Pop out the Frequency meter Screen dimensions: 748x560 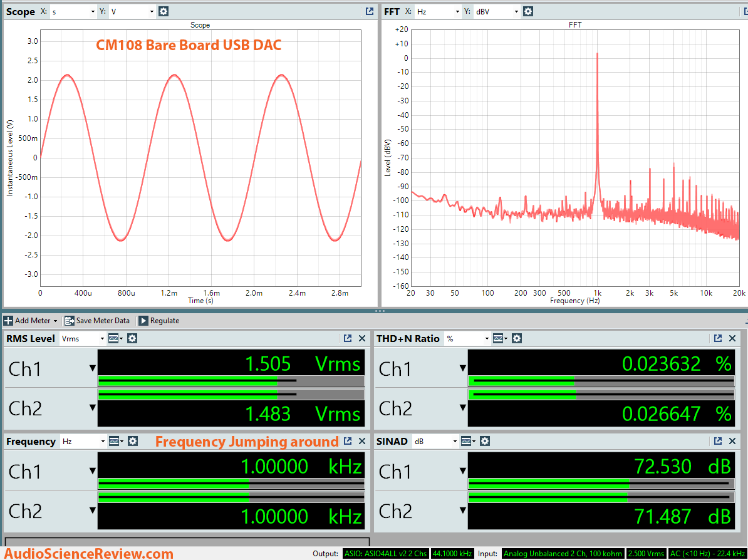(348, 441)
